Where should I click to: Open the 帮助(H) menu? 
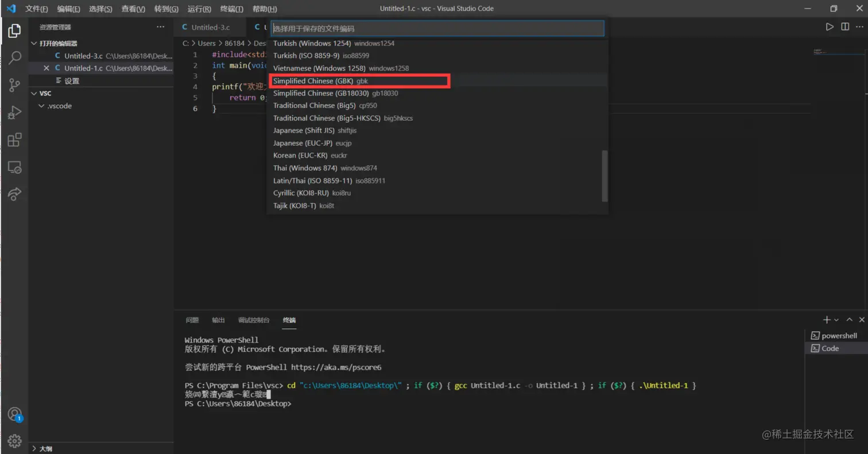tap(265, 9)
